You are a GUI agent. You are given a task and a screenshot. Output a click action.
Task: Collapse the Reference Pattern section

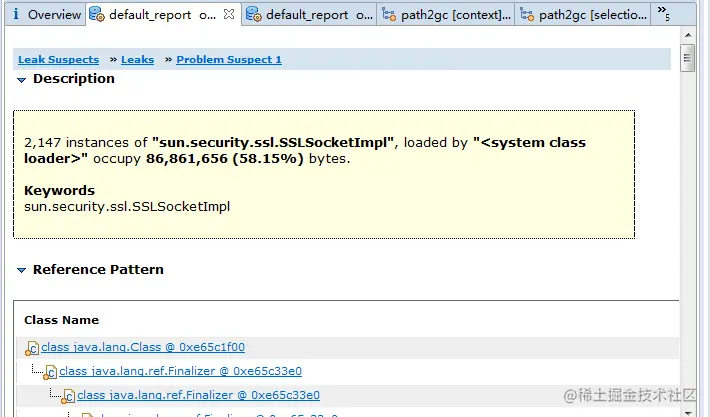[x=21, y=270]
